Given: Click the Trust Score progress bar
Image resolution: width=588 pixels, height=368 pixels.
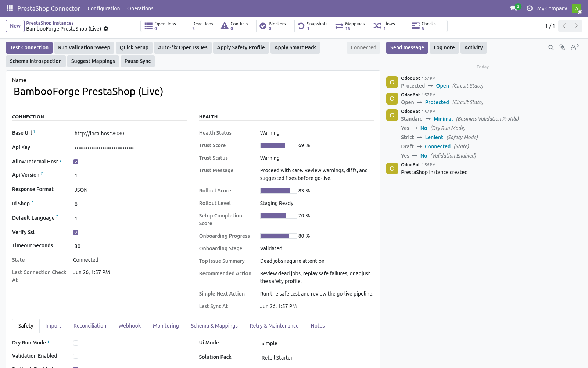Looking at the screenshot, I should coord(278,145).
